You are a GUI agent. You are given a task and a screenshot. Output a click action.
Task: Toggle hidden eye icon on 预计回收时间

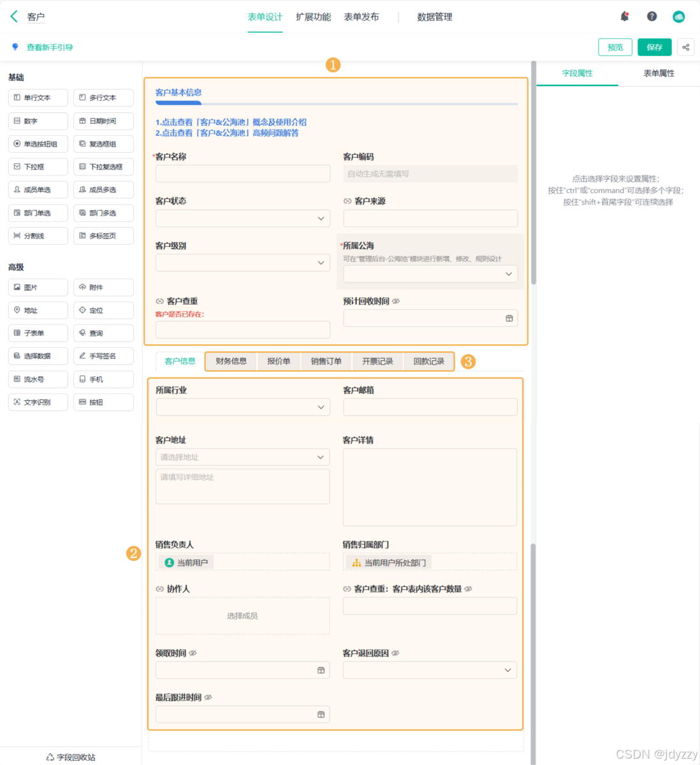396,301
